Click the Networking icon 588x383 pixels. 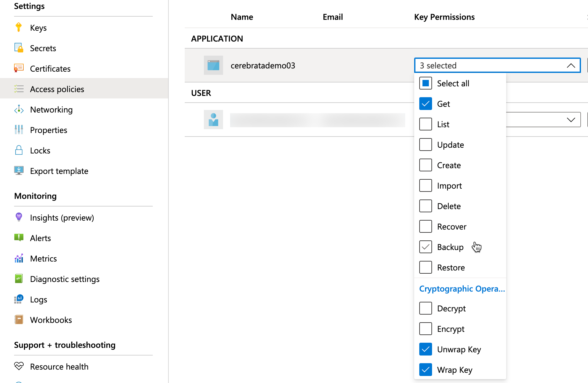click(x=19, y=109)
